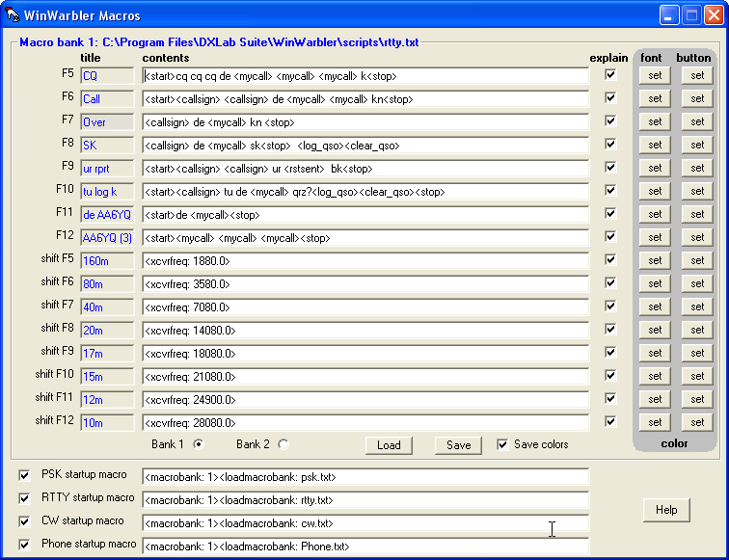Click the RTTY startup macro text field

pyautogui.click(x=364, y=499)
